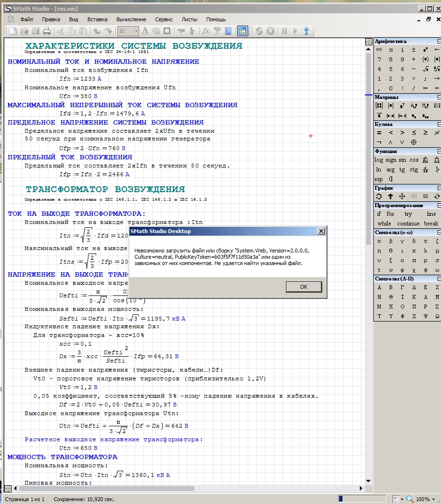The height and width of the screenshot is (504, 441).
Task: Click the pause calculation toolbar button
Action: click(x=284, y=31)
